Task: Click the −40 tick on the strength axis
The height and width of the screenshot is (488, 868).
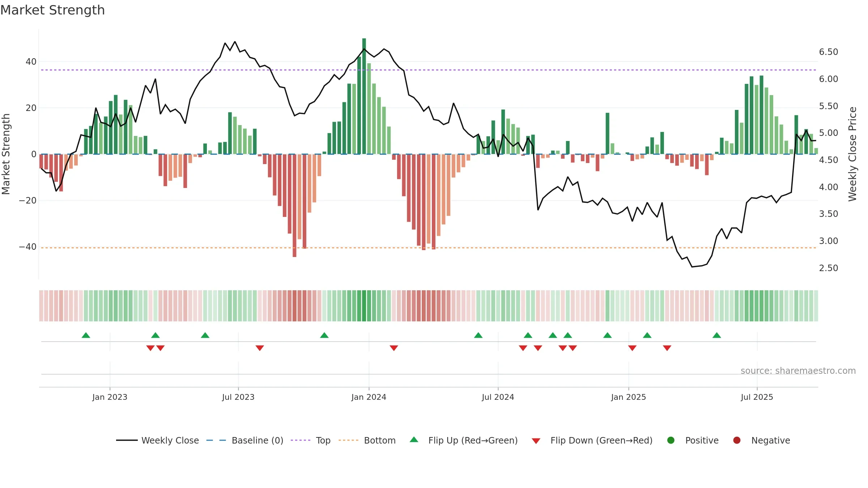Action: click(x=28, y=247)
